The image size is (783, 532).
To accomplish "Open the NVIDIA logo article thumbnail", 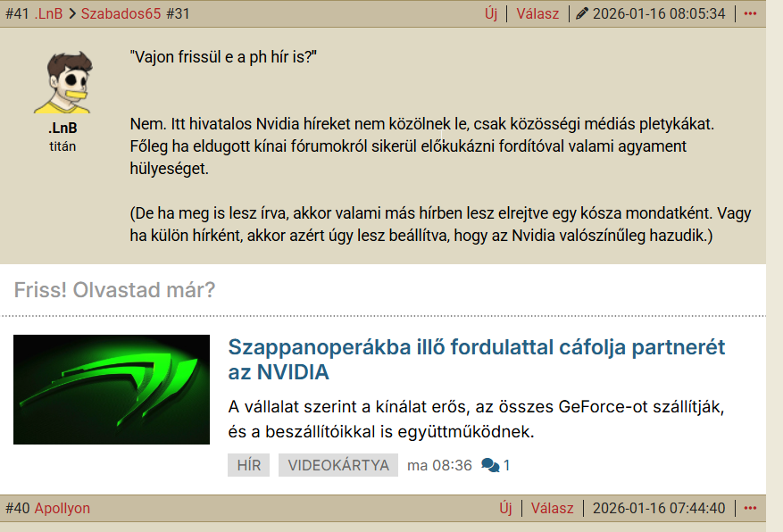I will 112,389.
